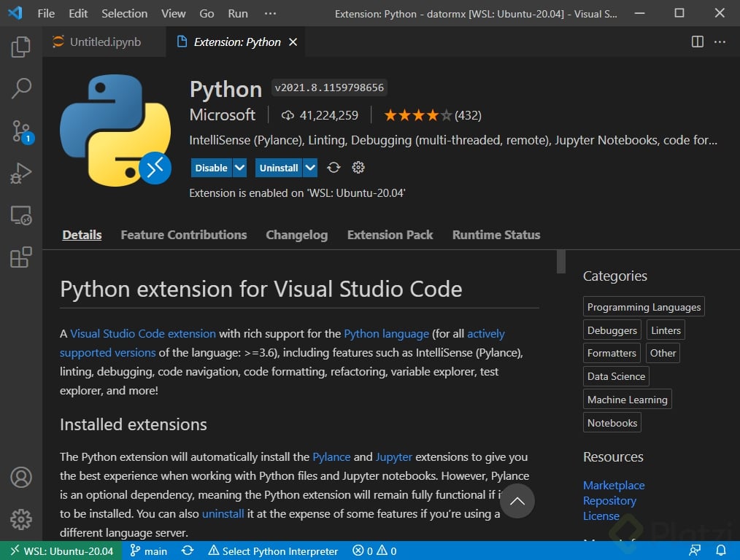Click the Machine Learning category tag
Viewport: 740px width, 560px height.
(627, 400)
